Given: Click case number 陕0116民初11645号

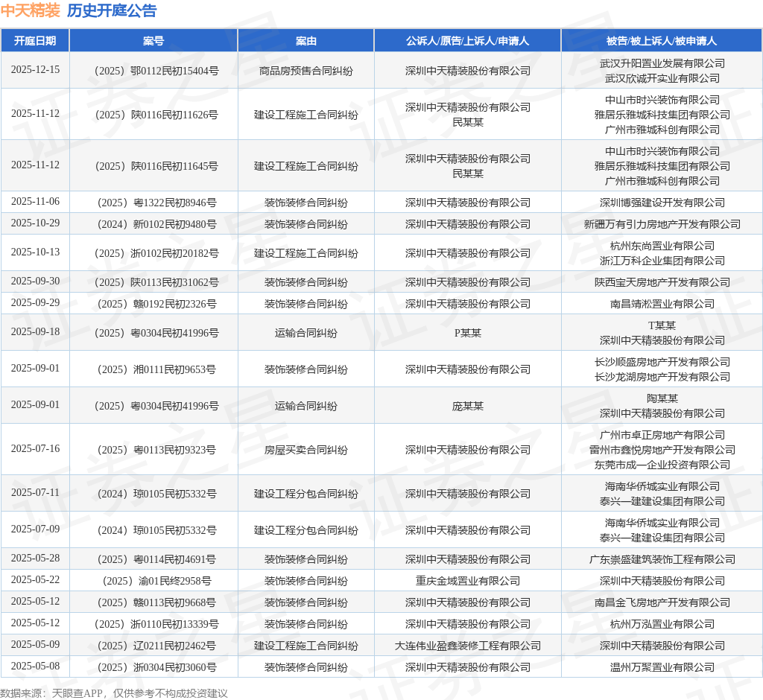Looking at the screenshot, I should 156,166.
